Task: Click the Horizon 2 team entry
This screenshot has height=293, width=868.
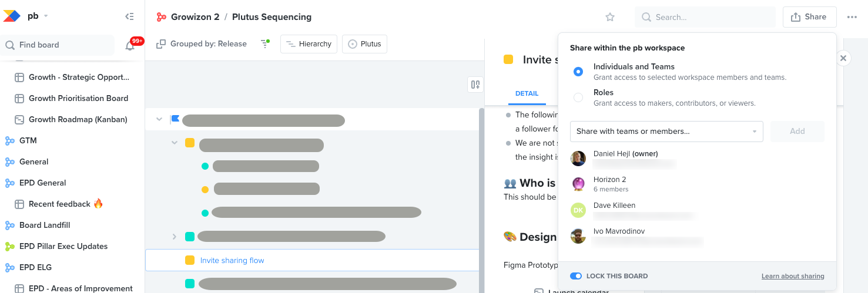Action: click(x=697, y=184)
